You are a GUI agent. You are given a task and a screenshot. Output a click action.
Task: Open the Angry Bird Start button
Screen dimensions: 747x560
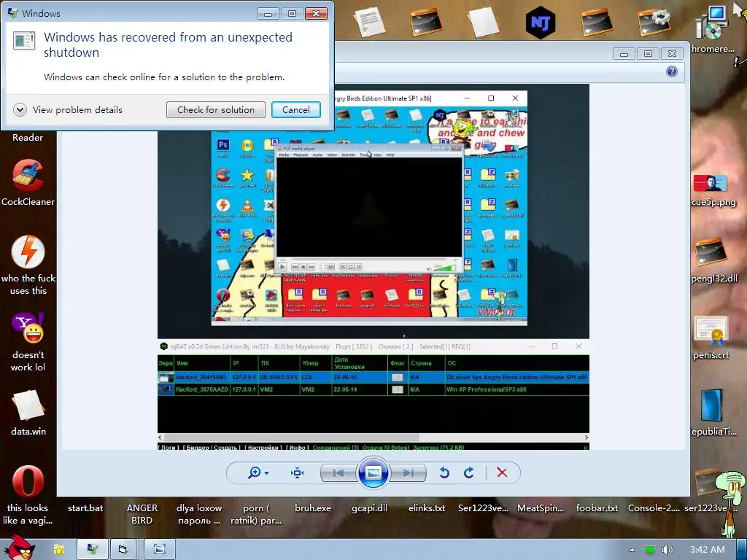click(18, 548)
